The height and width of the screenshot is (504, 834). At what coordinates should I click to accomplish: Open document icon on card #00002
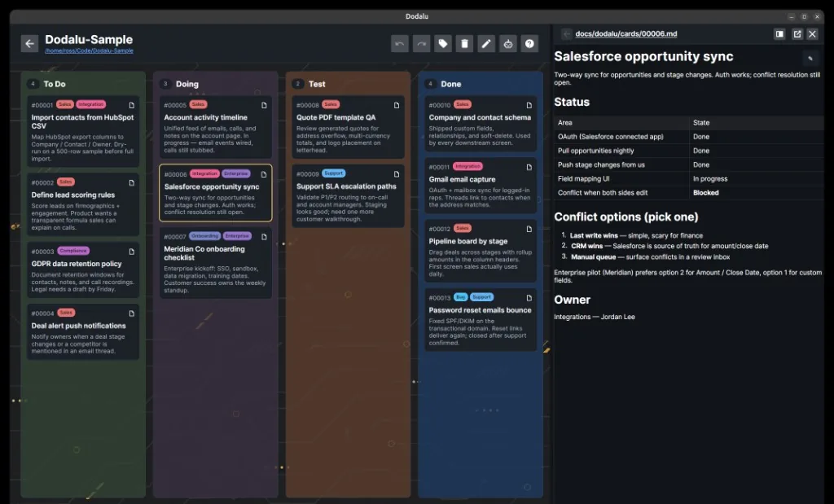pyautogui.click(x=131, y=183)
